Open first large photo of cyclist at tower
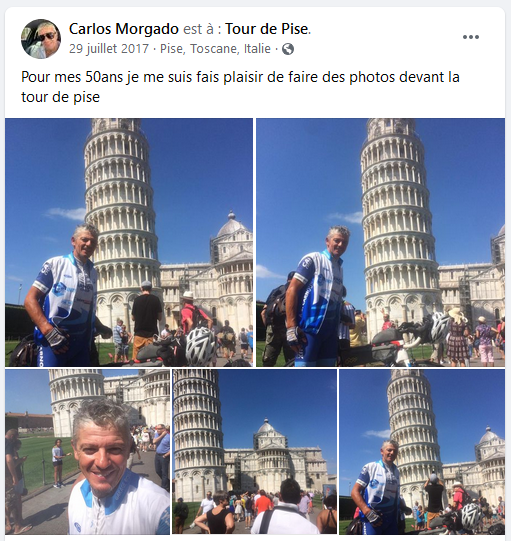 click(129, 242)
